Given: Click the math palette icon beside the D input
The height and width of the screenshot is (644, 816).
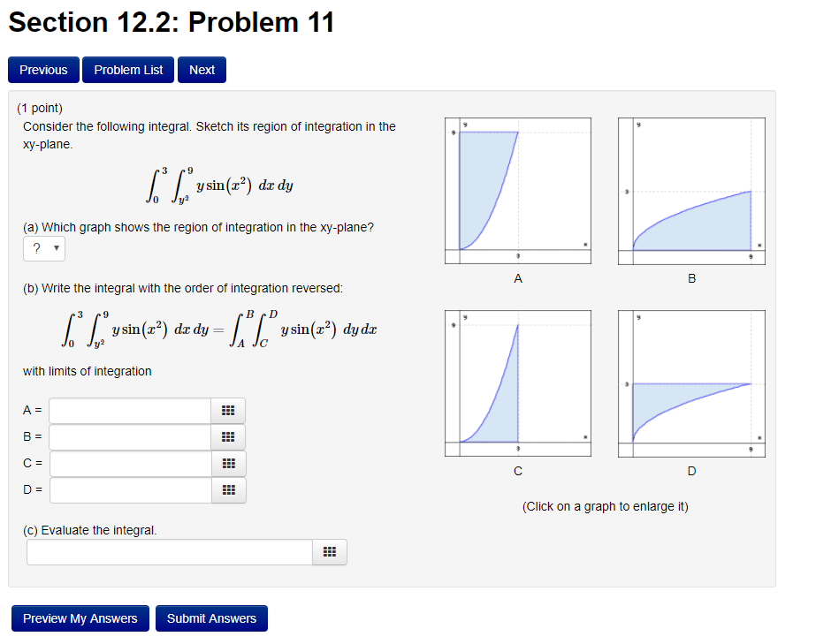Looking at the screenshot, I should point(228,489).
